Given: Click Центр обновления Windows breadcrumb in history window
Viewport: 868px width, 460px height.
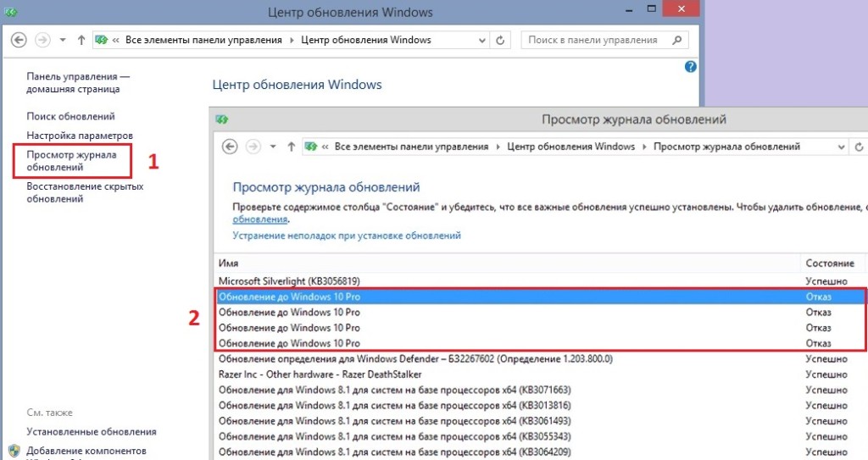Looking at the screenshot, I should pyautogui.click(x=570, y=147).
